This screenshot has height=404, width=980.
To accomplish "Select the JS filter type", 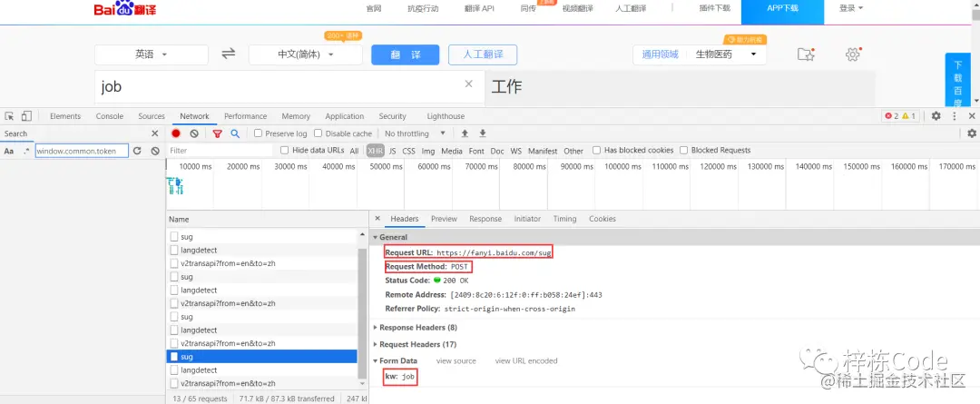I will coord(393,151).
